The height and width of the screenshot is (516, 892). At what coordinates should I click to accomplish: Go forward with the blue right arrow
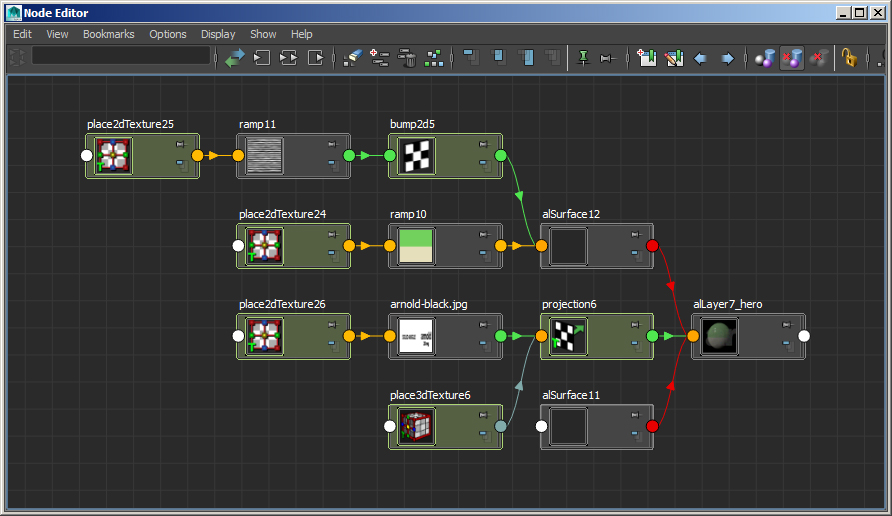727,58
